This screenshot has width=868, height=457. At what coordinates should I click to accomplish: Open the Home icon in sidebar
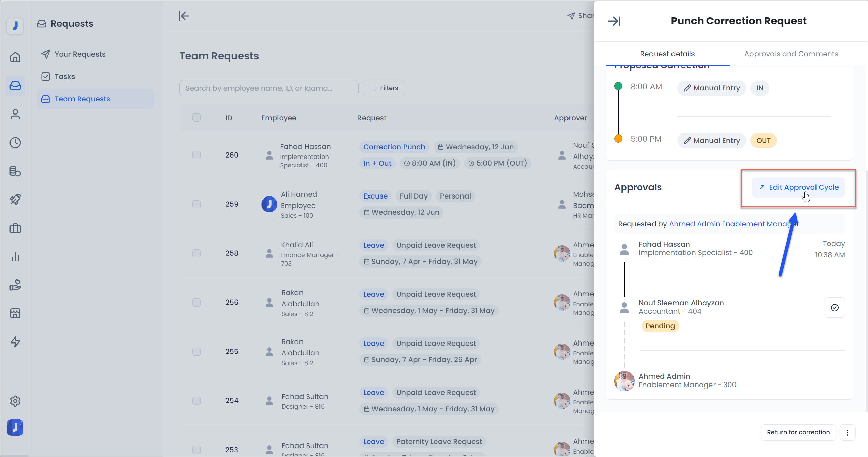pyautogui.click(x=15, y=57)
